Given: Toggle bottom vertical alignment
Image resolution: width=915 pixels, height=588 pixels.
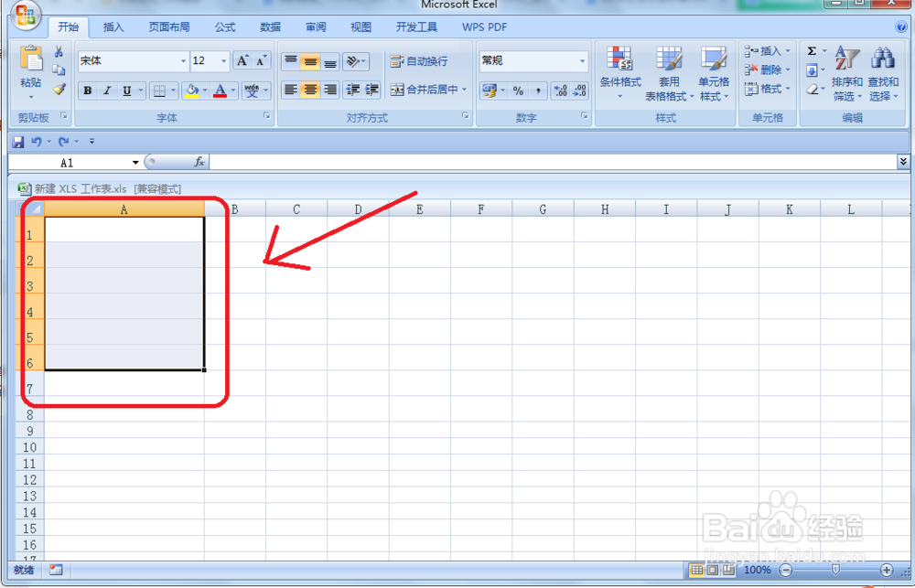Looking at the screenshot, I should coord(330,61).
